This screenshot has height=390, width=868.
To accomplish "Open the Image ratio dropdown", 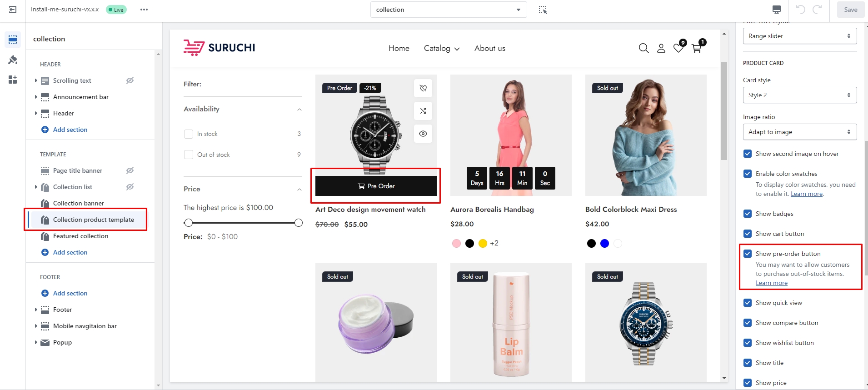I will (x=799, y=132).
